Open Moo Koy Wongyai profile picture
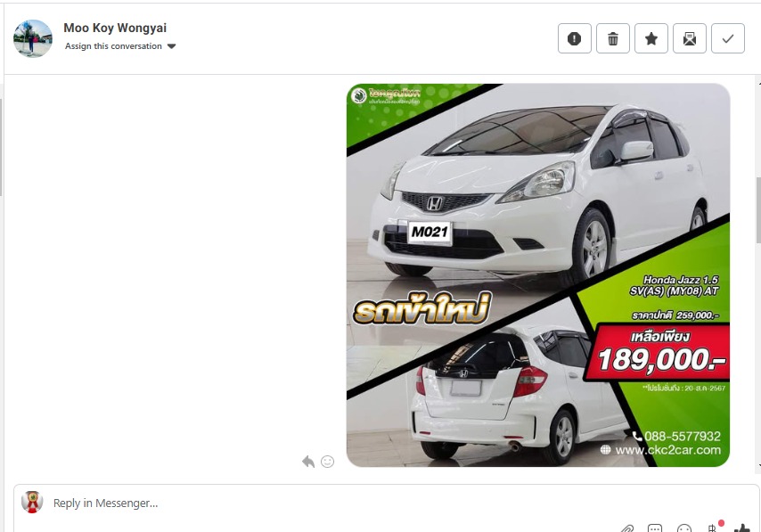Screen dimensions: 761x532 [x=32, y=38]
